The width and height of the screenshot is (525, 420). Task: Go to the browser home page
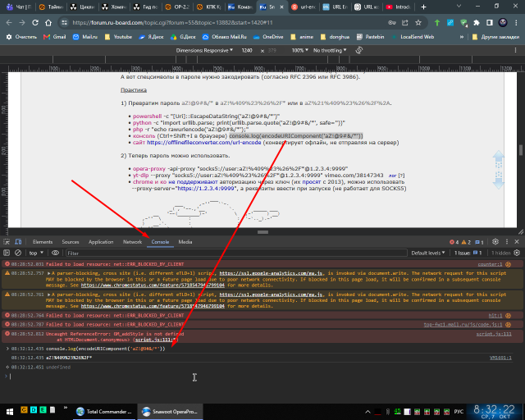click(x=48, y=23)
